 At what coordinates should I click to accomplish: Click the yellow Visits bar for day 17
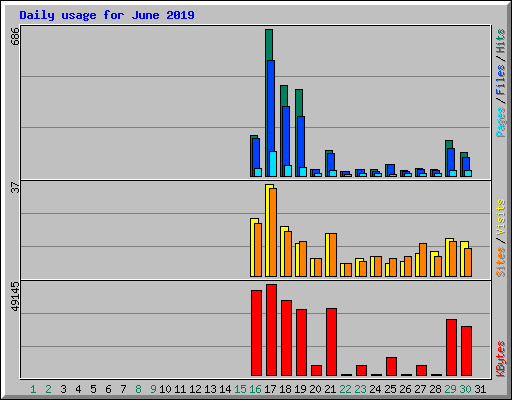pos(267,230)
